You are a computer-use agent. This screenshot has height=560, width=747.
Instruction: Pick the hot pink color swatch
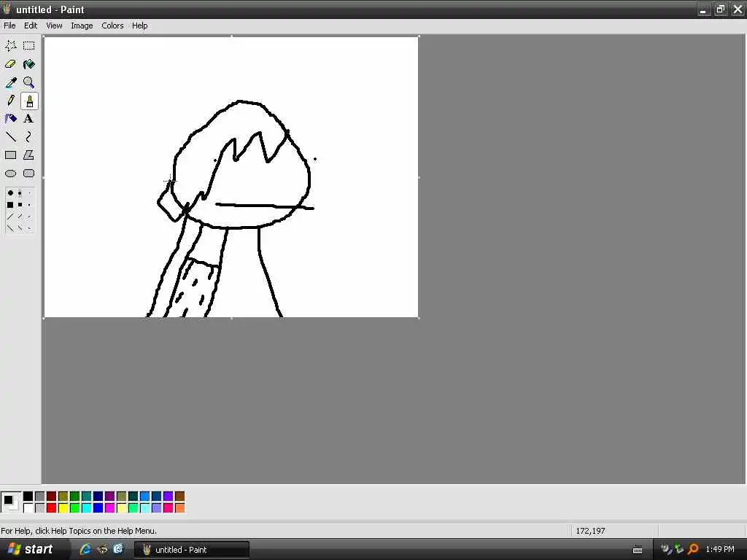click(169, 508)
